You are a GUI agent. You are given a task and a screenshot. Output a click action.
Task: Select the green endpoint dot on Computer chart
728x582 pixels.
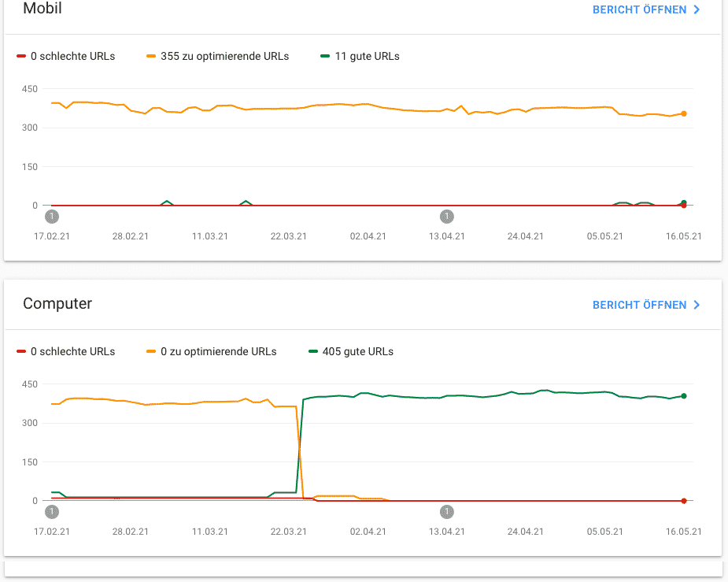coord(684,396)
